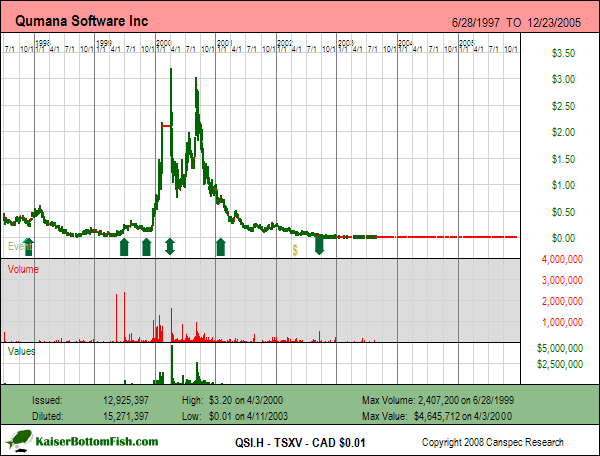The height and width of the screenshot is (456, 600).
Task: Click the date range 6/28/1997 TO 12/23/2005
Action: coord(516,23)
